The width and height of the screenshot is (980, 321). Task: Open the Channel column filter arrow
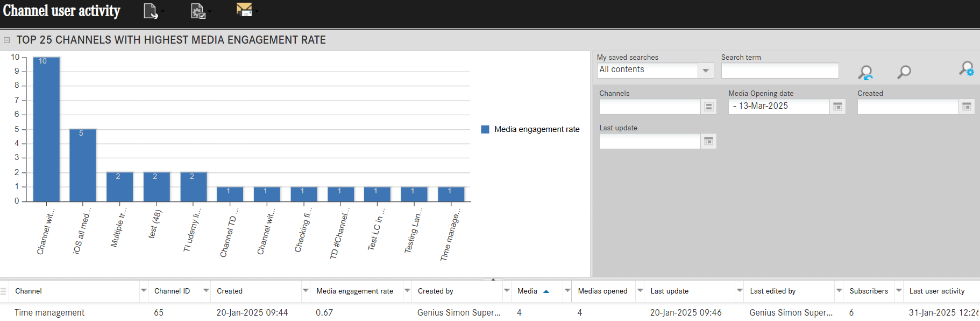pyautogui.click(x=144, y=291)
